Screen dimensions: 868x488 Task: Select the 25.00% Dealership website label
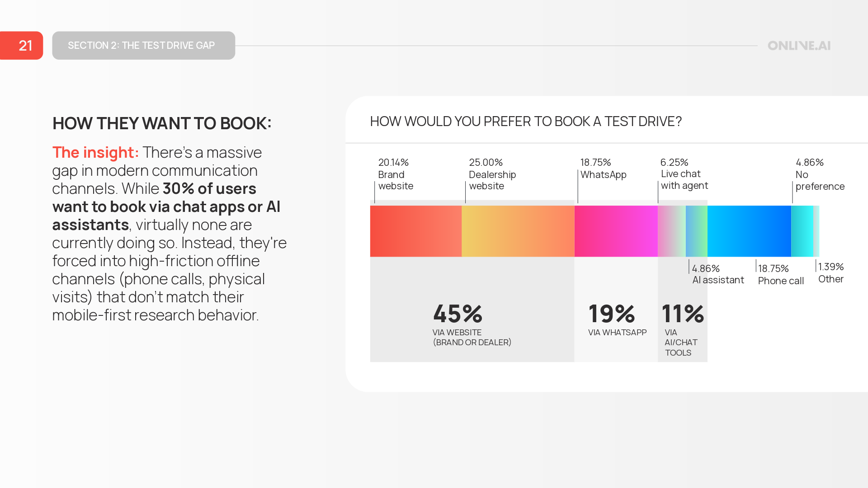(492, 174)
